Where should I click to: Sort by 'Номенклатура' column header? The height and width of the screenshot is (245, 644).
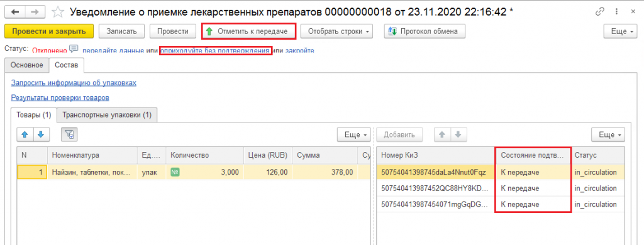tap(92, 155)
